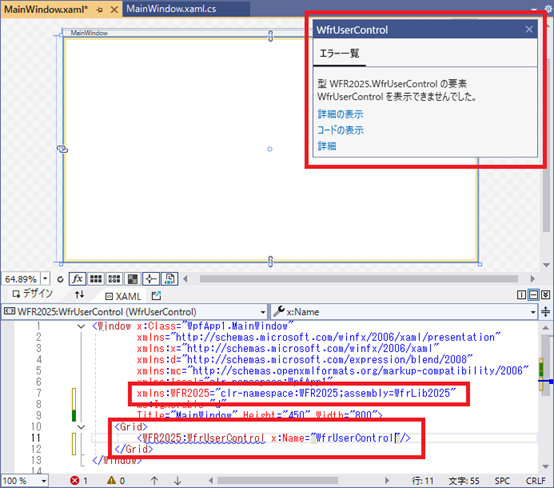Open the x:Name member dropdown
Viewport: 554px width, 488px height.
pos(533,312)
